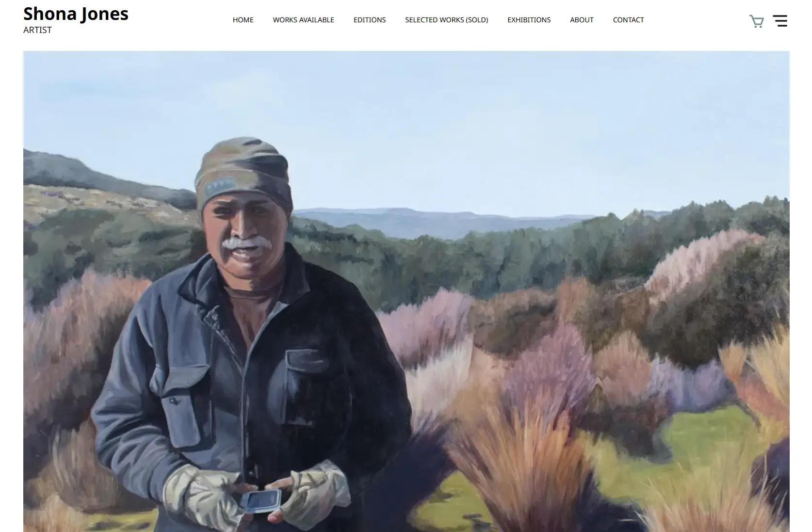Go to the HOME page
Screen dimensions: 812x532
(x=243, y=20)
